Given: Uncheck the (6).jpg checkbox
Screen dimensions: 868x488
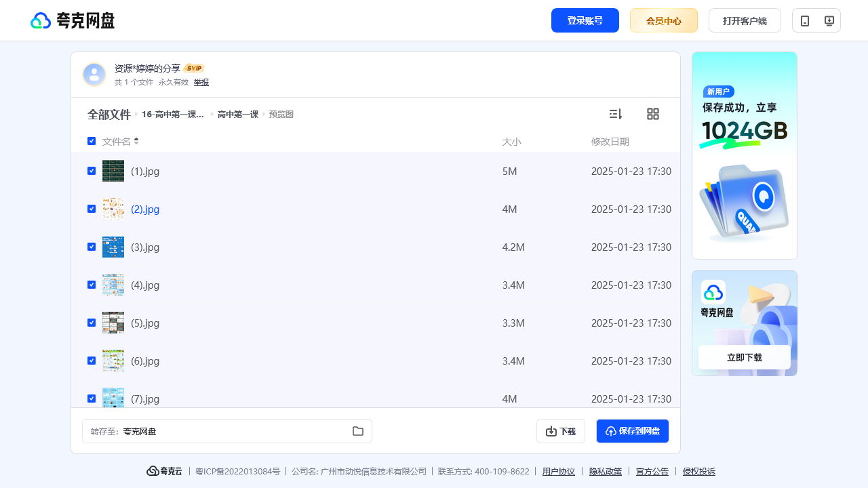Looking at the screenshot, I should point(92,361).
